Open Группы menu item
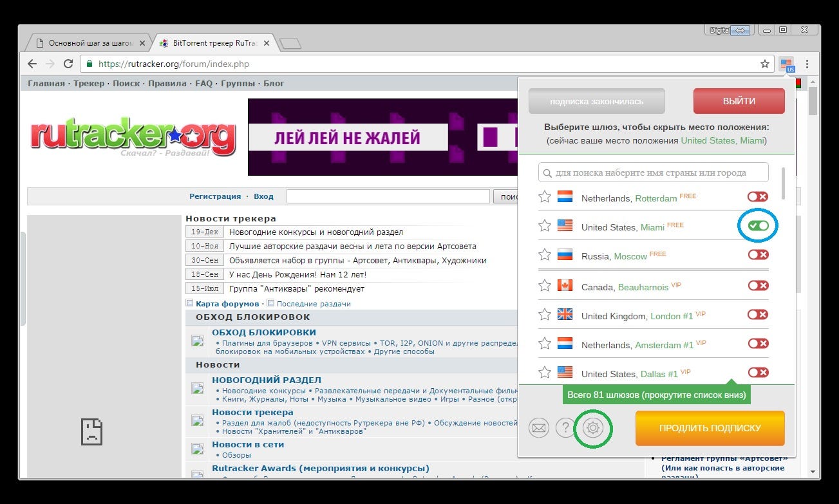Image resolution: width=839 pixels, height=504 pixels. [x=238, y=84]
